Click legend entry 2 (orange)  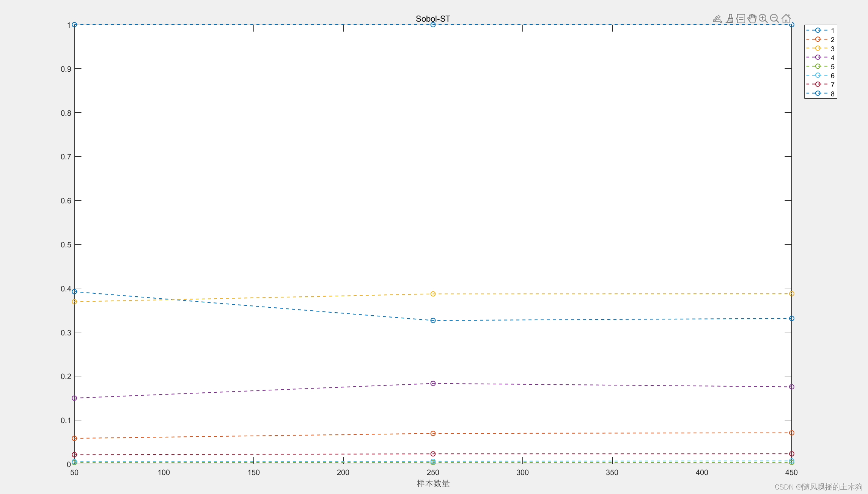pyautogui.click(x=820, y=39)
